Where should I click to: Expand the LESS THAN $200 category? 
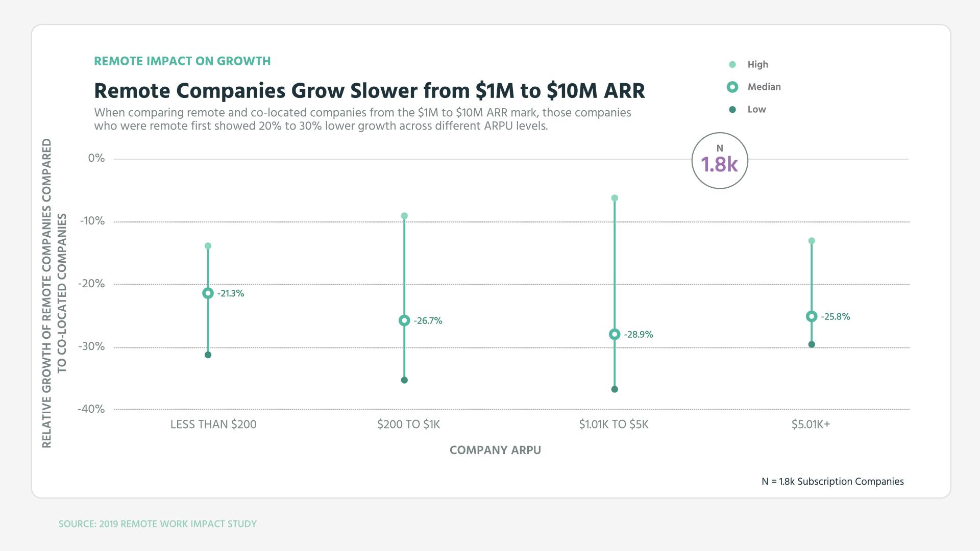tap(213, 424)
